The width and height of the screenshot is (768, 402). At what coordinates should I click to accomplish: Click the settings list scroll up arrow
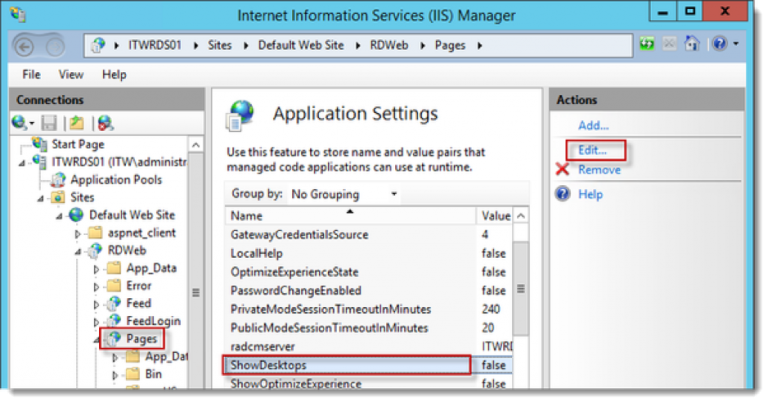tap(521, 215)
